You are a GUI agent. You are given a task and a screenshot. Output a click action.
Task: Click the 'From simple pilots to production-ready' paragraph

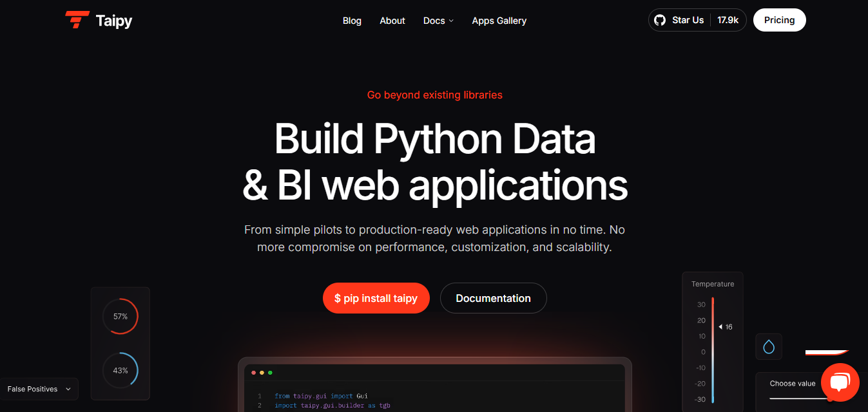[435, 238]
